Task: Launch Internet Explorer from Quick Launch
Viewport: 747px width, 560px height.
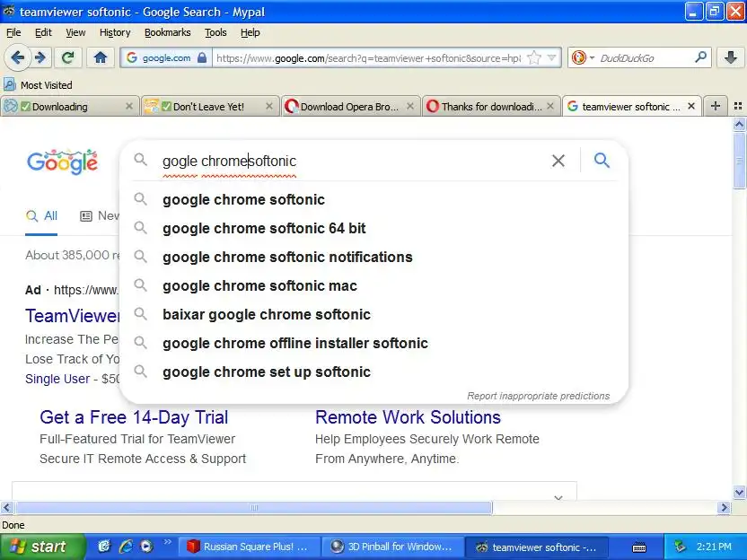Action: coord(126,547)
